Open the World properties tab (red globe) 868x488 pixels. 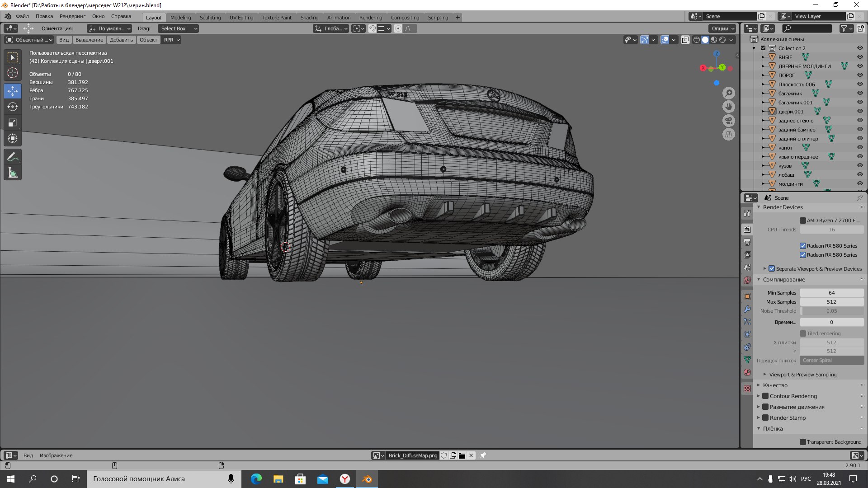pos(747,280)
